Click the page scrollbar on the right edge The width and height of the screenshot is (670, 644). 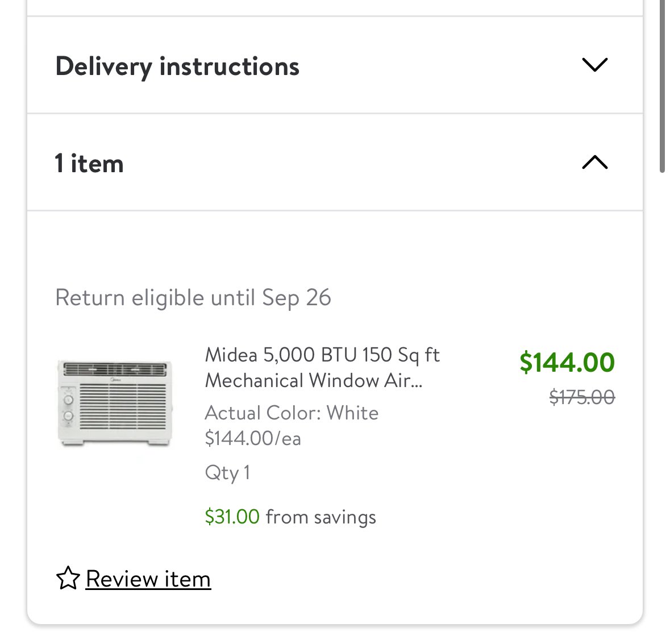point(662,85)
